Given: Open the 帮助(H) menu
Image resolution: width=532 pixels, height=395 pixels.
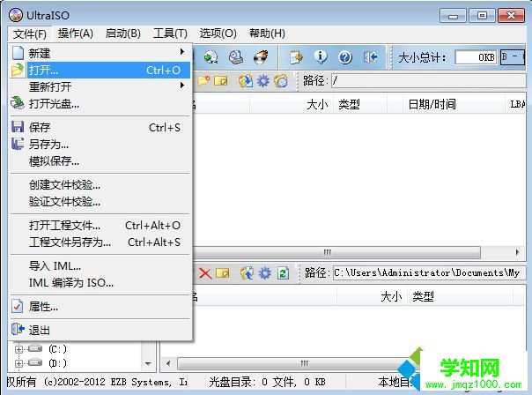Looking at the screenshot, I should (267, 34).
